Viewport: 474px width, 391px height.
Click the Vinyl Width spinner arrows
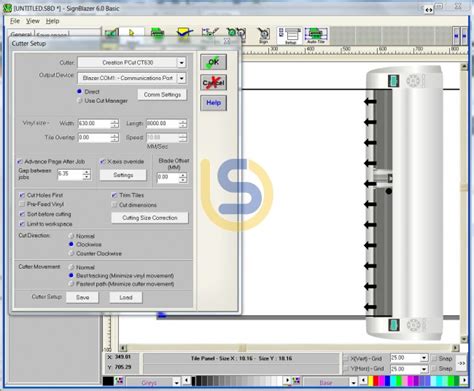(x=114, y=124)
